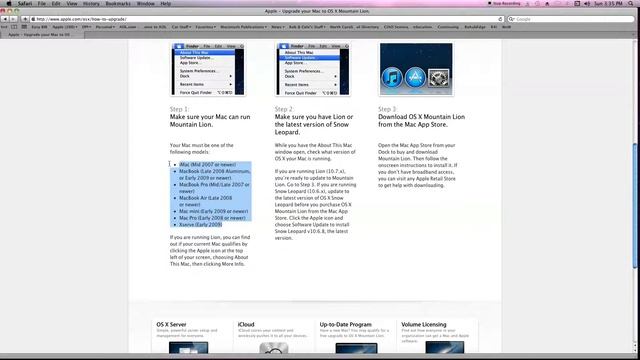
Task: Open the OS X Server link
Action: pyautogui.click(x=171, y=324)
